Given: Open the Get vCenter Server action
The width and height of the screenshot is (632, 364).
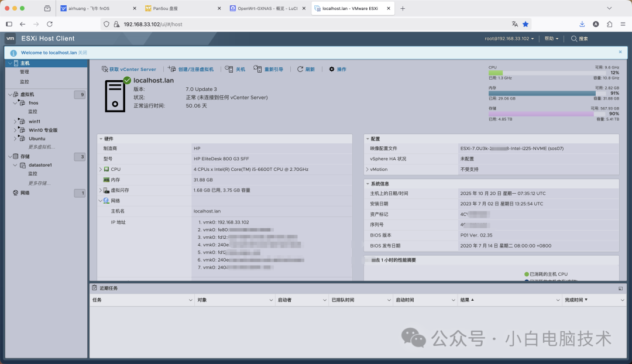Looking at the screenshot, I should (129, 69).
